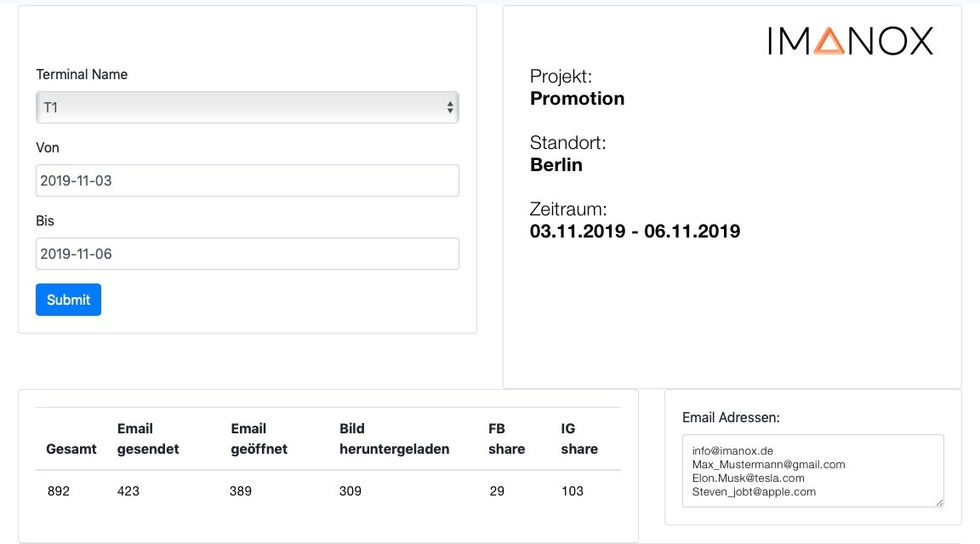Click the Gesamt value 892
Screen dimensions: 980x544
point(59,491)
